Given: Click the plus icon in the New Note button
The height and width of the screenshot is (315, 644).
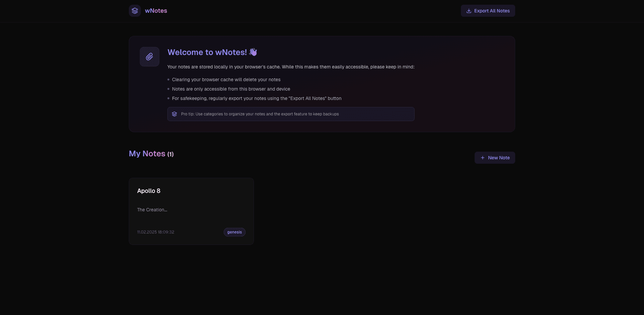Looking at the screenshot, I should [x=483, y=158].
